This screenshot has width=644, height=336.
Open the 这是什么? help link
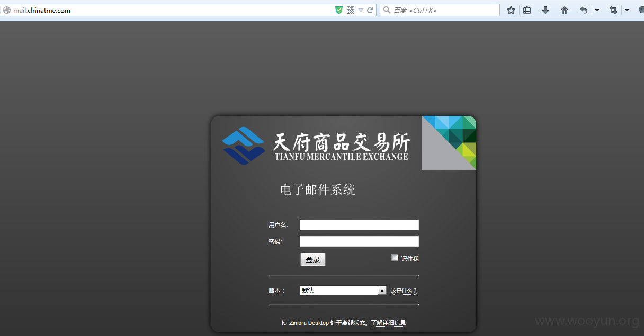click(404, 291)
